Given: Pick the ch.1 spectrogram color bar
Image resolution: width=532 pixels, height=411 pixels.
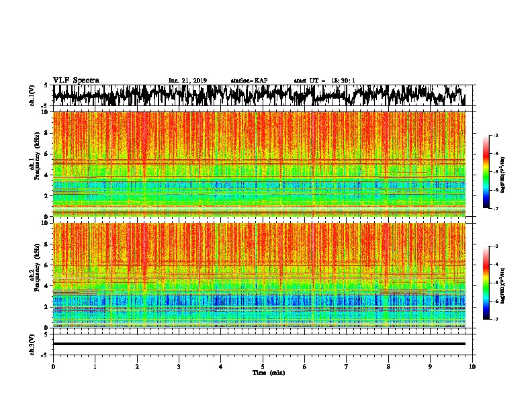Looking at the screenshot, I should point(486,172).
